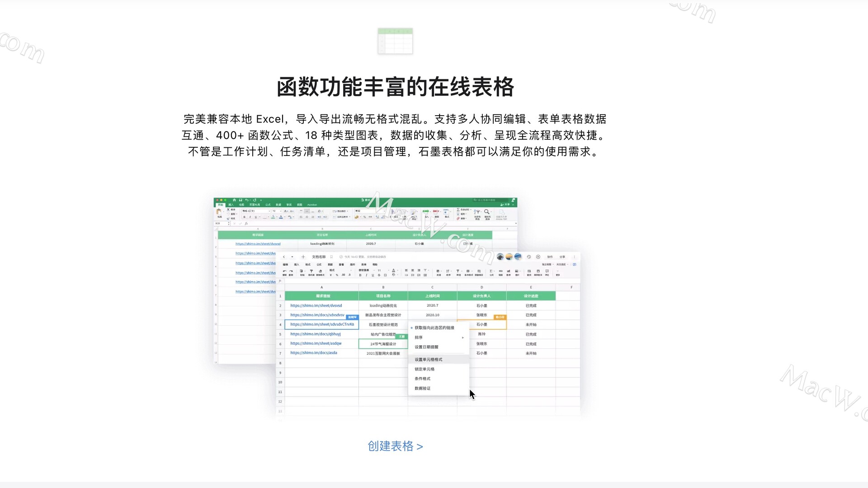Screen dimensions: 868x488
Task: Select the cell 24节气海报设计 in column B
Action: coord(383,344)
